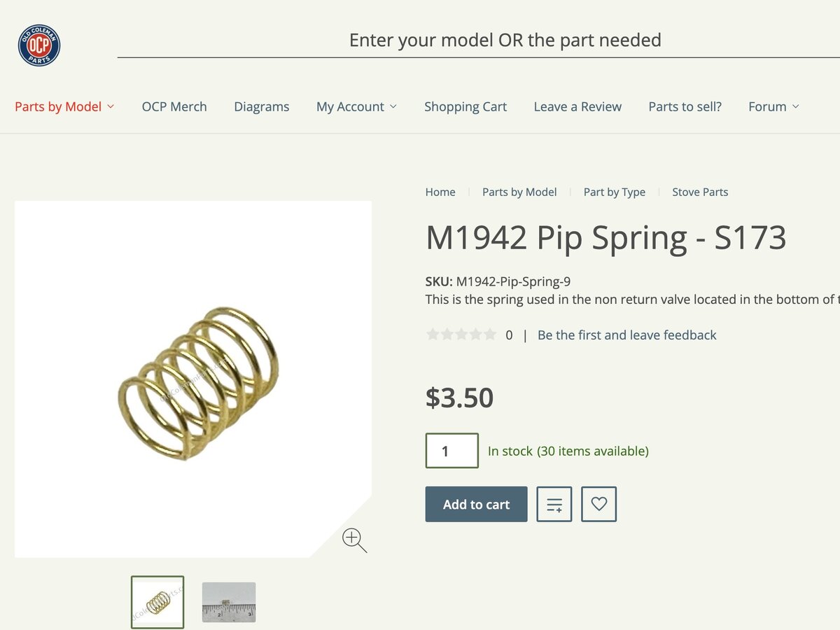Image resolution: width=840 pixels, height=630 pixels.
Task: Focus the model or part search field
Action: coord(504,41)
